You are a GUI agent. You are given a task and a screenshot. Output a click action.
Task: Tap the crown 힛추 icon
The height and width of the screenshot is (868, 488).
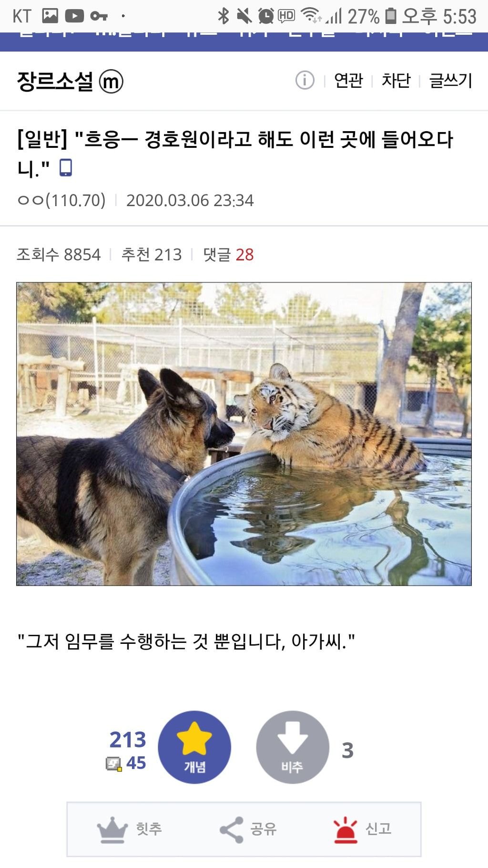pos(112,829)
